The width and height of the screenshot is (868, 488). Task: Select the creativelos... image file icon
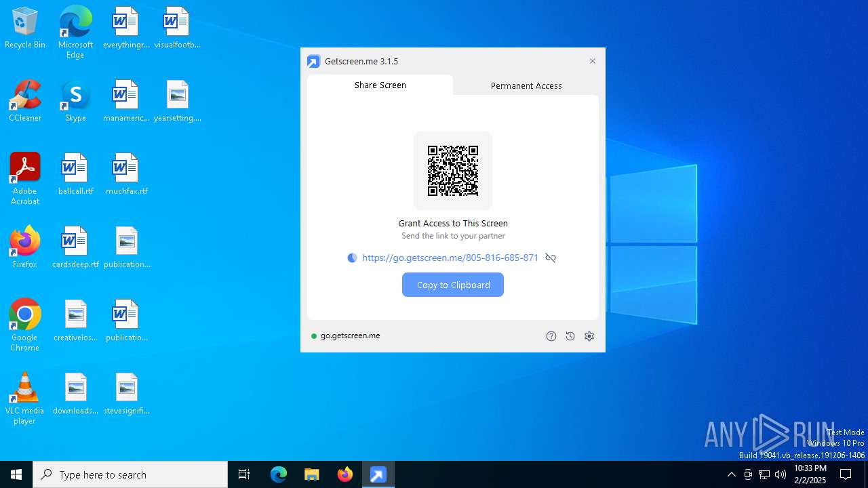pyautogui.click(x=75, y=321)
